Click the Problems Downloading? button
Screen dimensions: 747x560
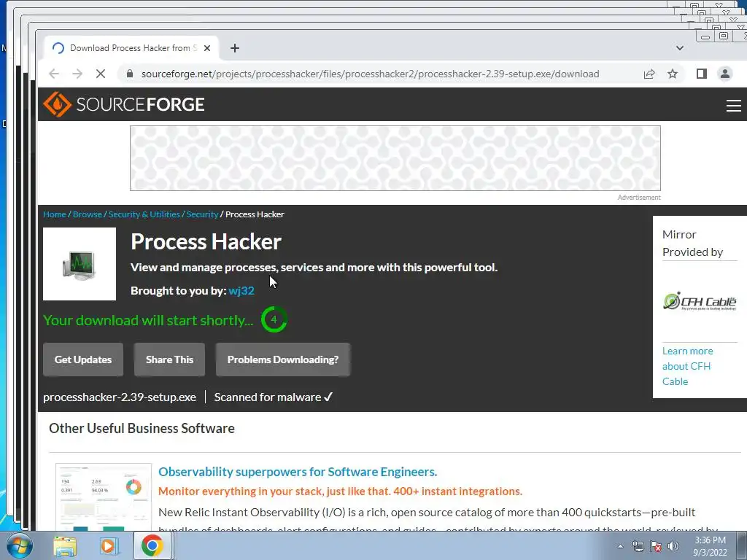[282, 359]
